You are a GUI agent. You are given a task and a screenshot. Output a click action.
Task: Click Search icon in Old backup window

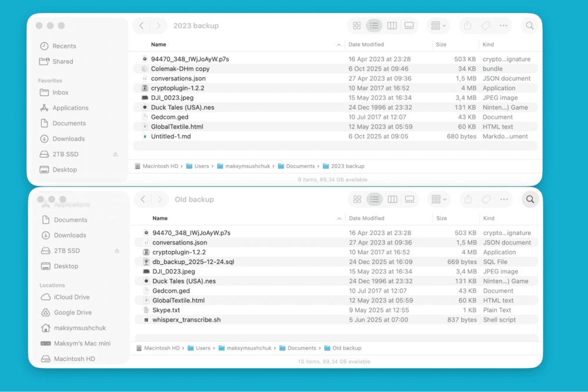(x=530, y=199)
